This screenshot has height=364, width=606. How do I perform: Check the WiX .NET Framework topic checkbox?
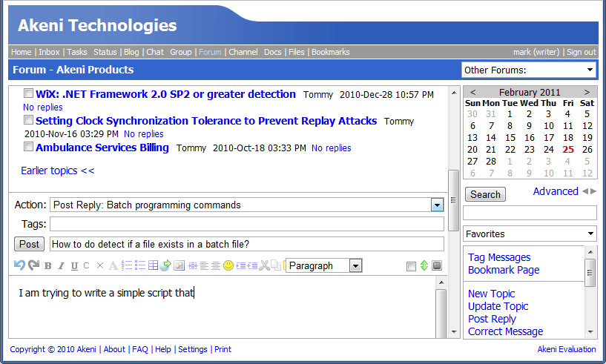(x=28, y=94)
